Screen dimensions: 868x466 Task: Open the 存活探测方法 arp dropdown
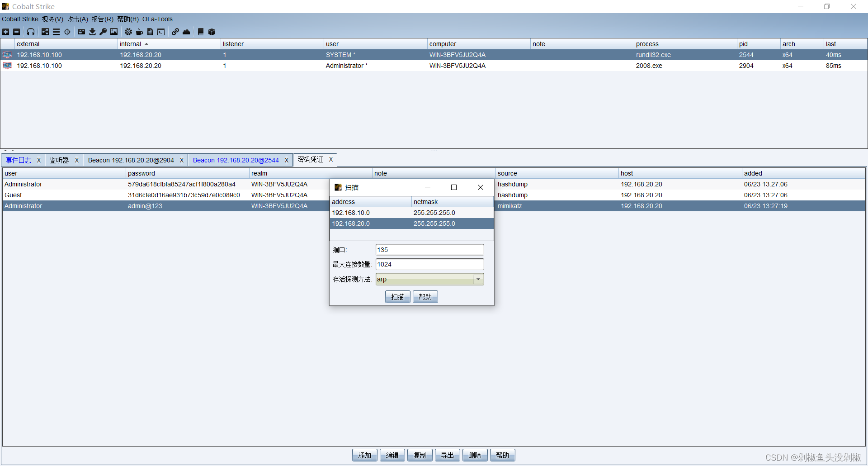[x=429, y=279]
